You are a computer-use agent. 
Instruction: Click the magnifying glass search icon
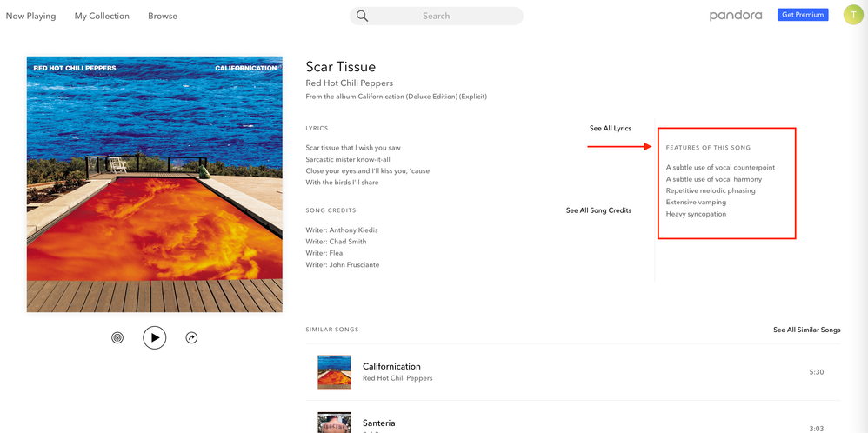(x=363, y=16)
